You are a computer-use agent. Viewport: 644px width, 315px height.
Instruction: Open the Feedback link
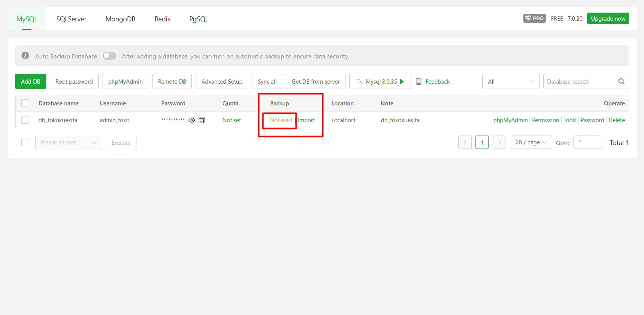pyautogui.click(x=437, y=81)
